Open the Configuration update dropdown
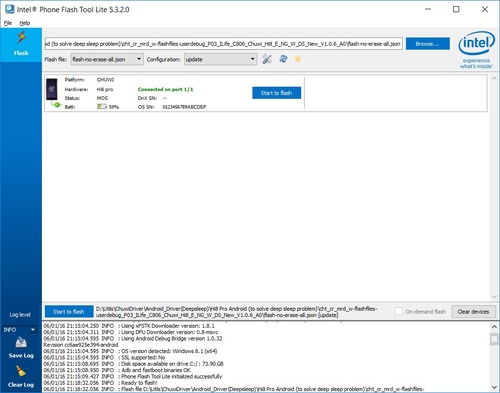500x393 pixels. [x=221, y=59]
